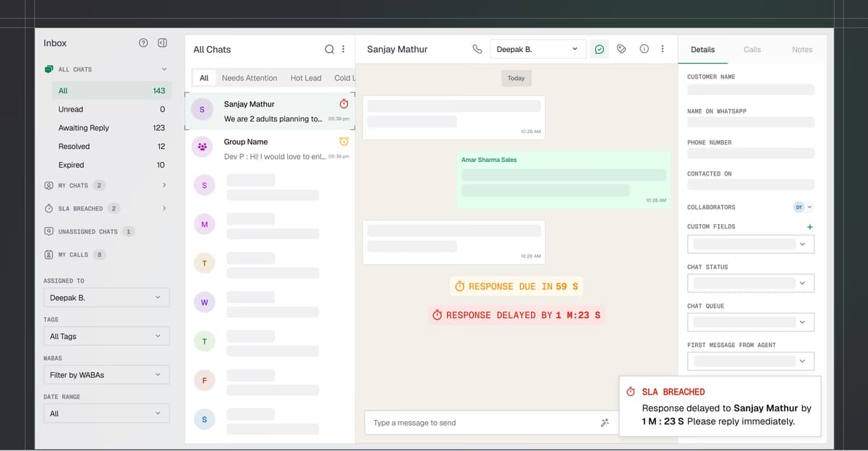Switch to the Notes tab
868x451 pixels.
coord(802,50)
